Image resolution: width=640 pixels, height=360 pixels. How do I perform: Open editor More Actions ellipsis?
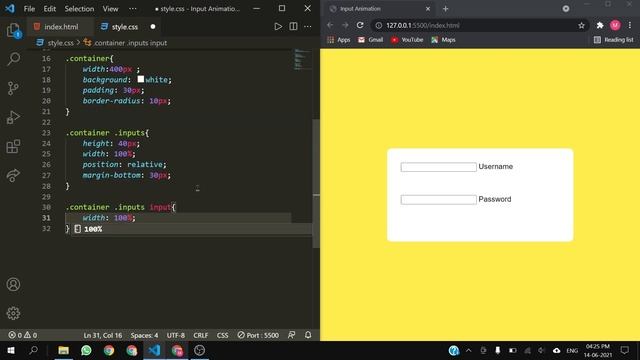point(308,27)
